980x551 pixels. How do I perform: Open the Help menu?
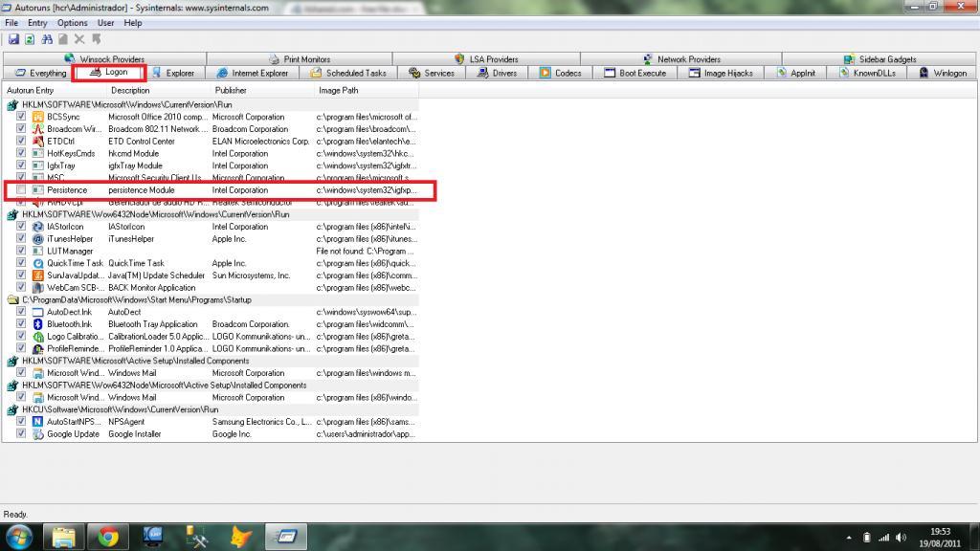pos(132,23)
